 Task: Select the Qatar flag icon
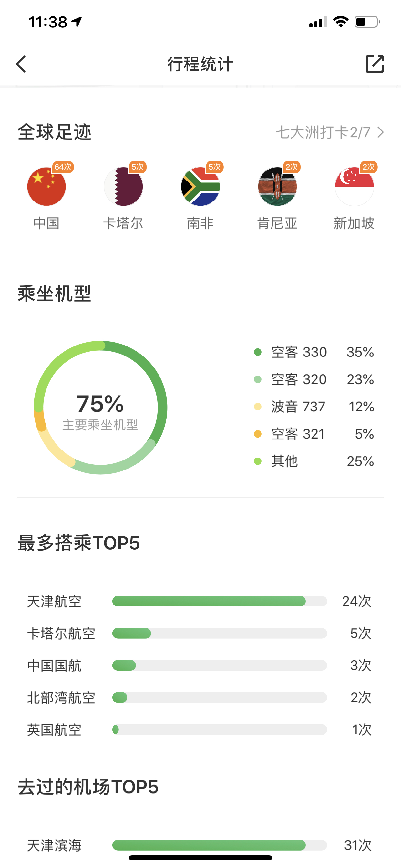[x=123, y=186]
